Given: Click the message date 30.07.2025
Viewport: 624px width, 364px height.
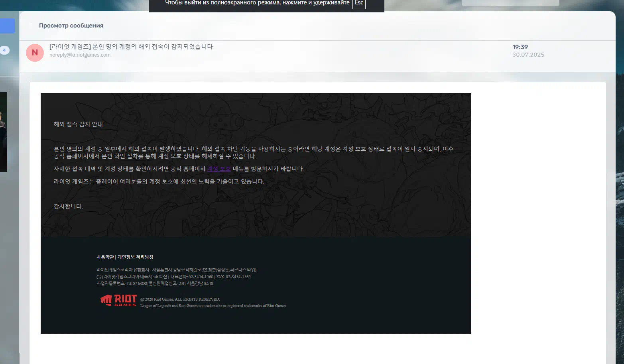Looking at the screenshot, I should [x=528, y=55].
